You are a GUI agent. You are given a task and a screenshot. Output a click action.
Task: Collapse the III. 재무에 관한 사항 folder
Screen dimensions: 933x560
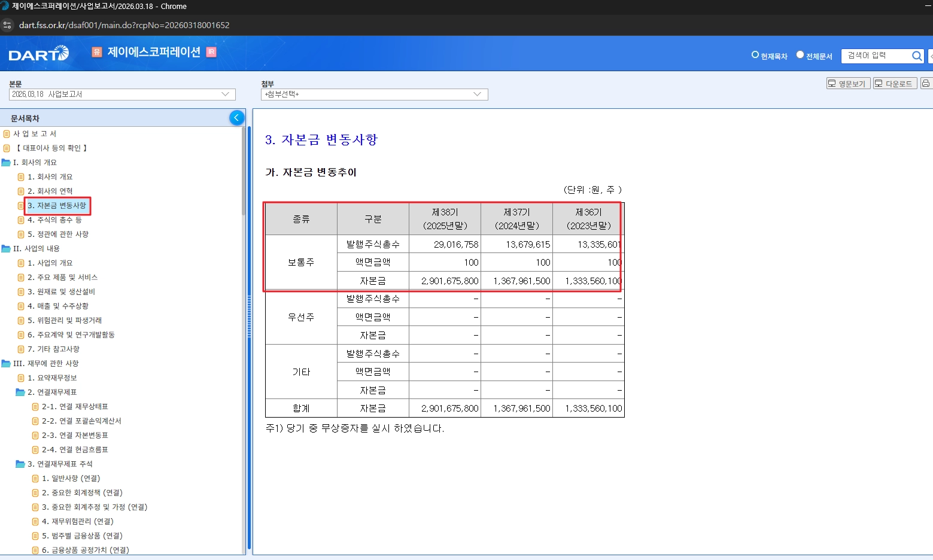(6, 363)
